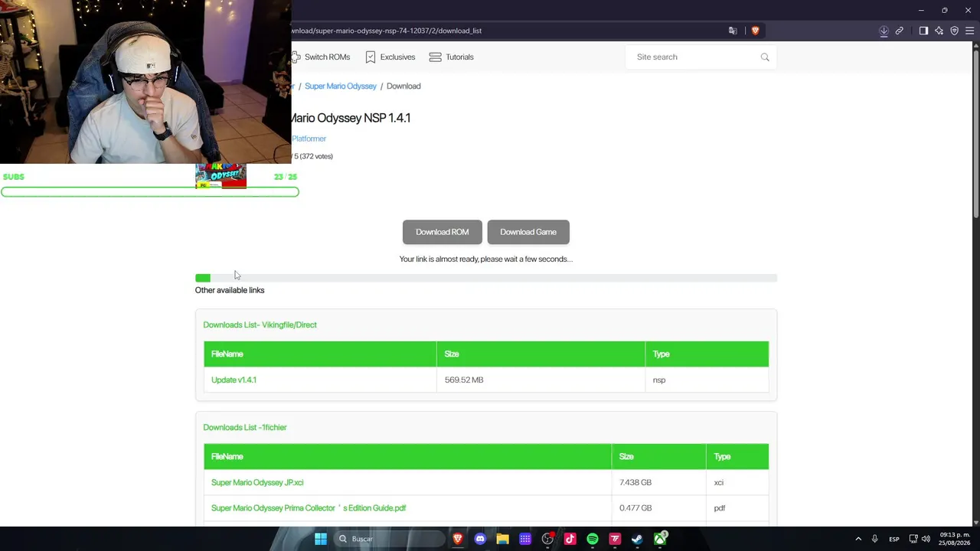Image resolution: width=980 pixels, height=551 pixels.
Task: Click the magnifier icon in Site search
Action: [765, 57]
